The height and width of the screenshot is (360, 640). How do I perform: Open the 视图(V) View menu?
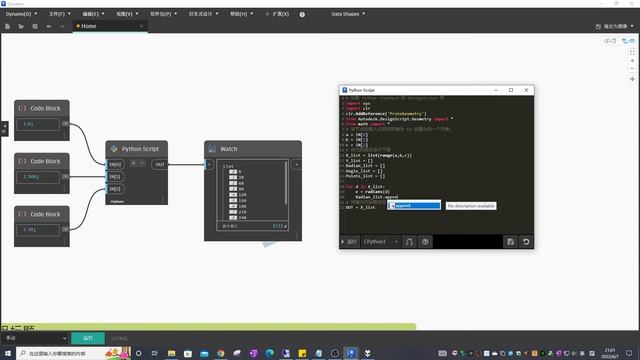pos(127,14)
